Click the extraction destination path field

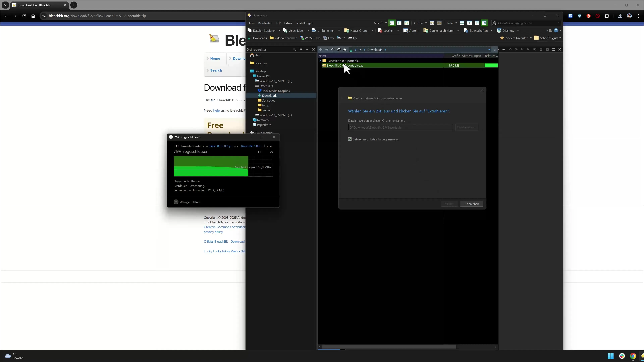click(x=400, y=127)
